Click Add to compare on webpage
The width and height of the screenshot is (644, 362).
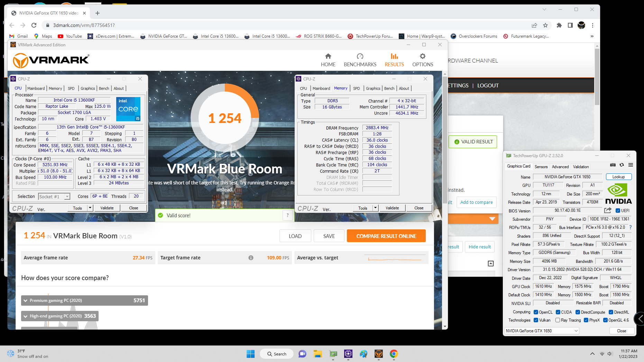476,202
